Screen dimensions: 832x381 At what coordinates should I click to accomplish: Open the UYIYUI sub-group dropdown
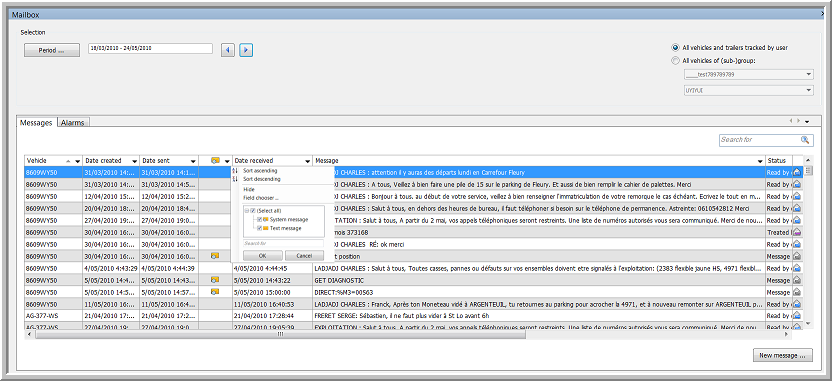[x=808, y=91]
